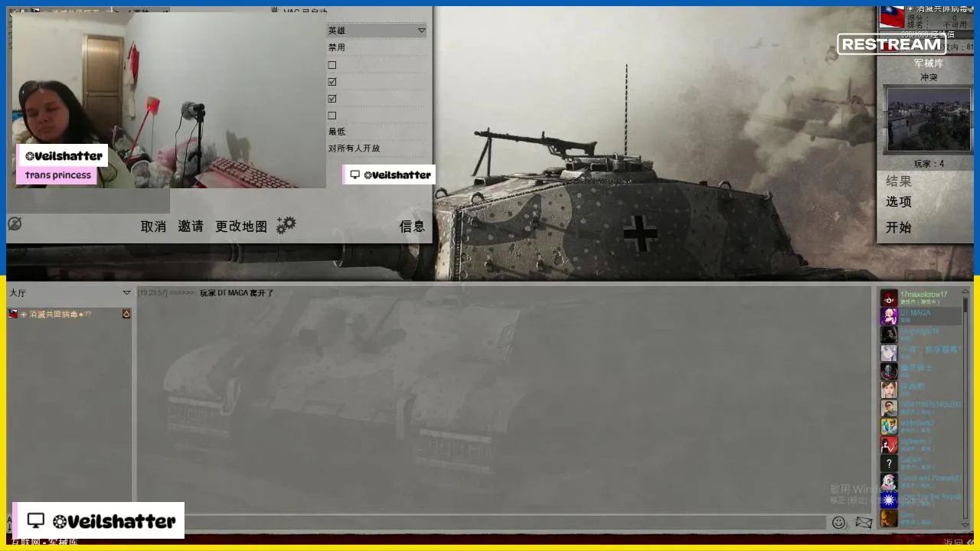The image size is (980, 551).
Task: Click the 玩家：4 player count label
Action: (x=929, y=164)
